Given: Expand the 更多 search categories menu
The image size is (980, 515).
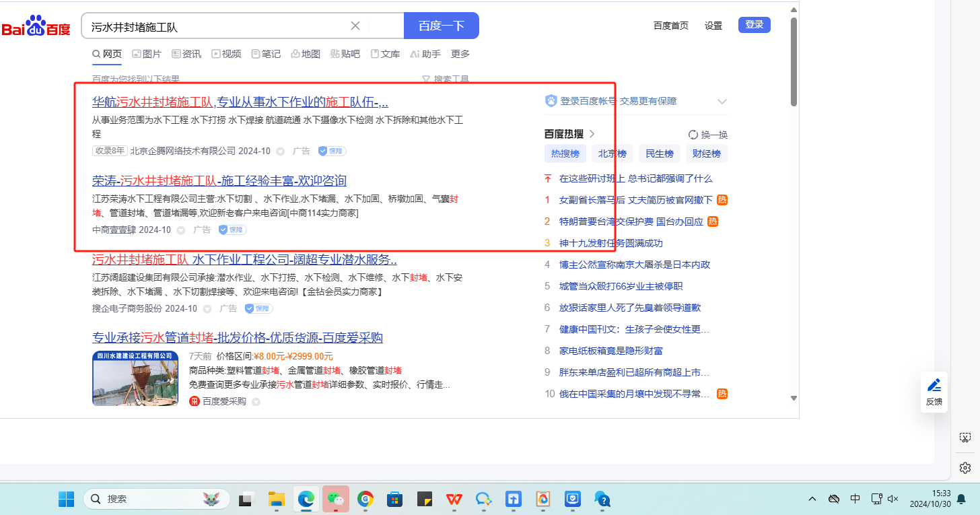Looking at the screenshot, I should (x=460, y=54).
